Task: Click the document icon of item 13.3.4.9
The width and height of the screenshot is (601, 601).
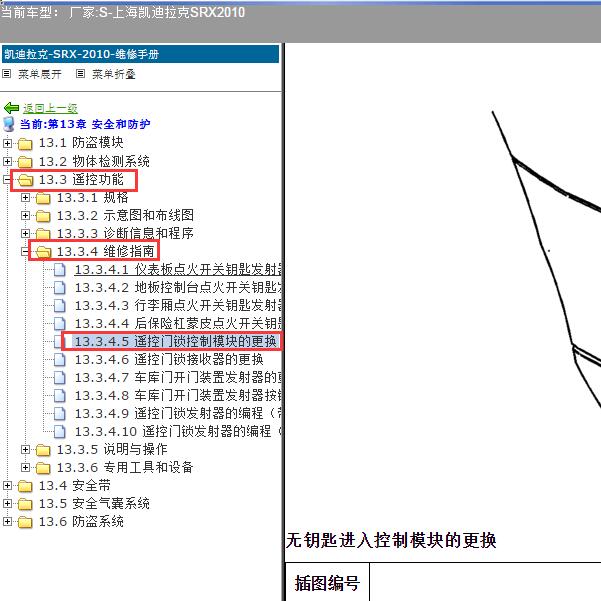Action: (x=60, y=414)
